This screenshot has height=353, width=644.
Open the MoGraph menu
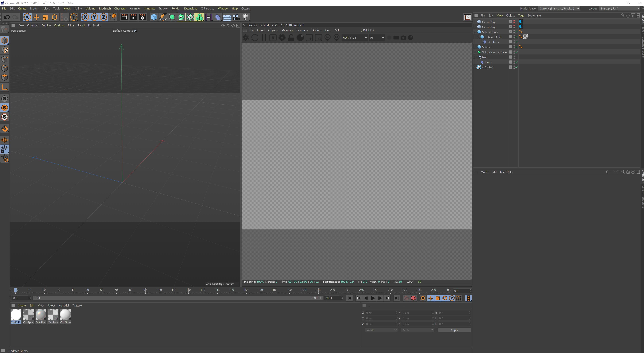(105, 8)
